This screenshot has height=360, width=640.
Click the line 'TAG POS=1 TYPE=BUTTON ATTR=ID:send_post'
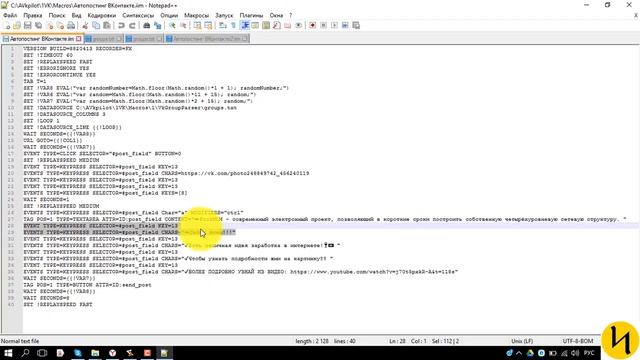(x=87, y=285)
